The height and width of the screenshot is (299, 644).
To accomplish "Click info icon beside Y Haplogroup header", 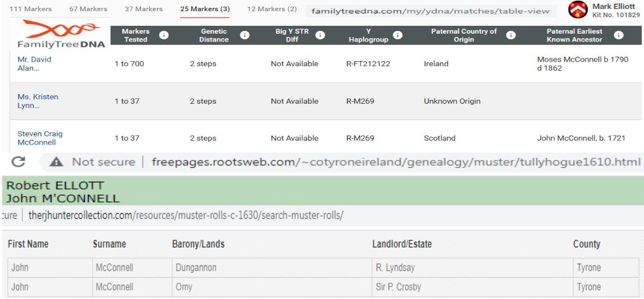I will tap(398, 35).
